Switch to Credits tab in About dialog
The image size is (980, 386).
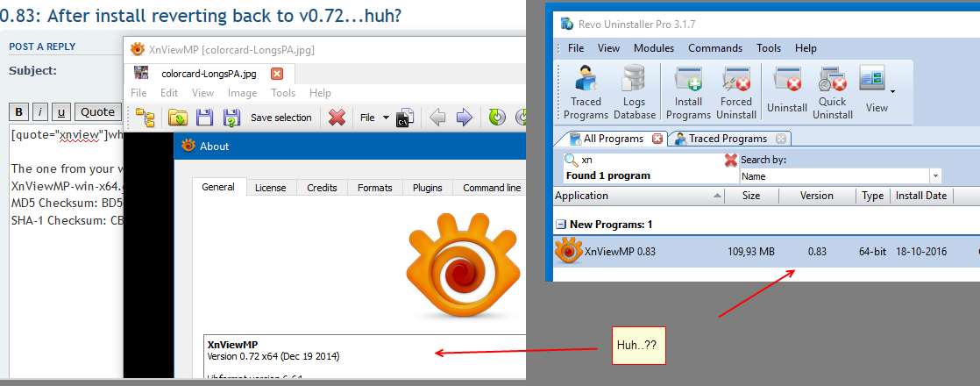pyautogui.click(x=322, y=188)
